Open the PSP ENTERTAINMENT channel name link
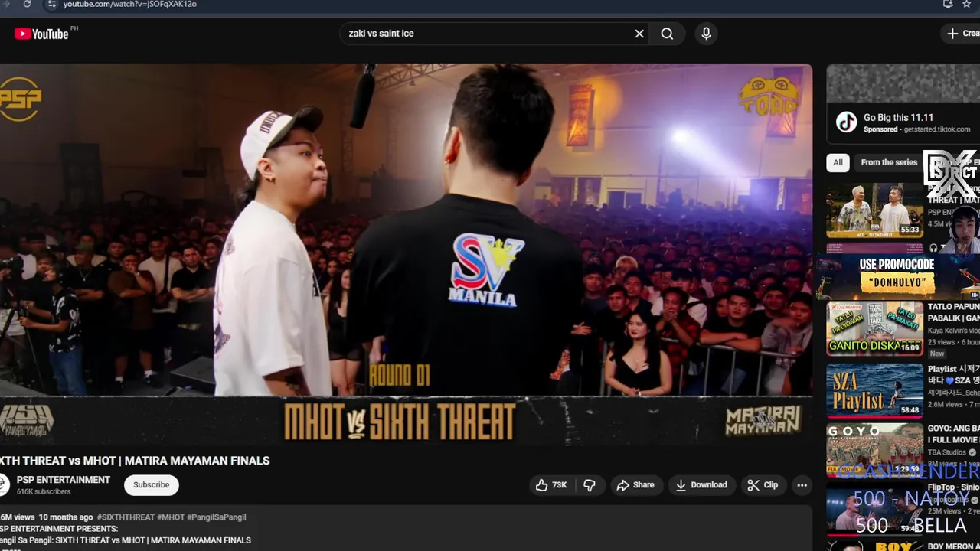The image size is (980, 551). 64,480
